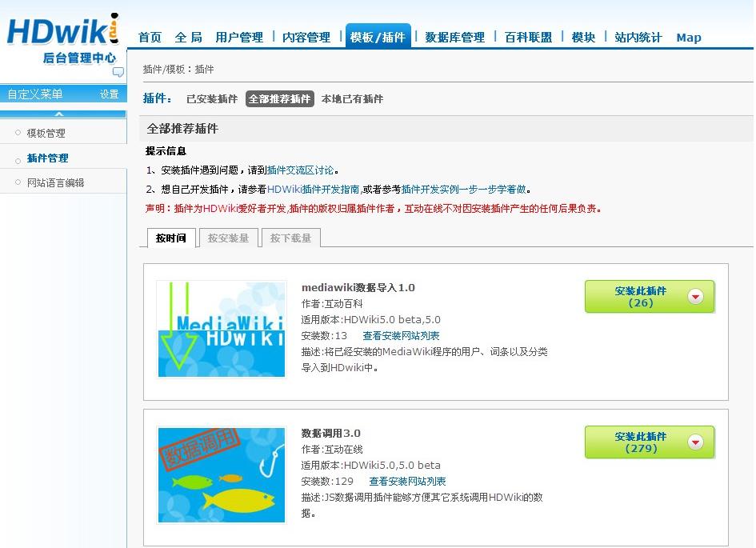The image size is (756, 548).
Task: Click the 插件/模板：插件 breadcrumb text
Action: click(178, 70)
